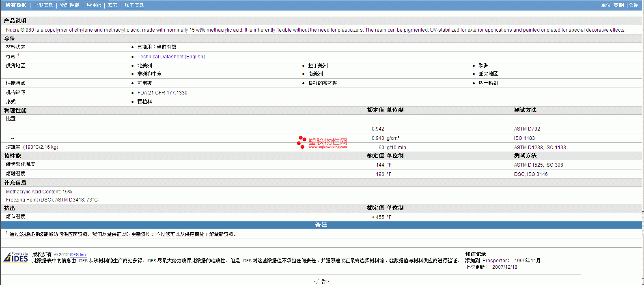Click the 机构评级 row label
This screenshot has width=644, height=285.
point(15,92)
